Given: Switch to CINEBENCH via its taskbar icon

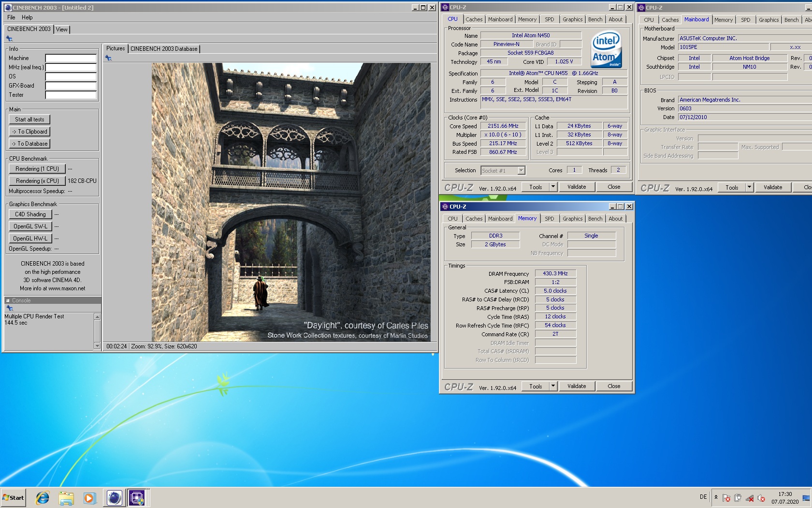Looking at the screenshot, I should click(x=115, y=497).
